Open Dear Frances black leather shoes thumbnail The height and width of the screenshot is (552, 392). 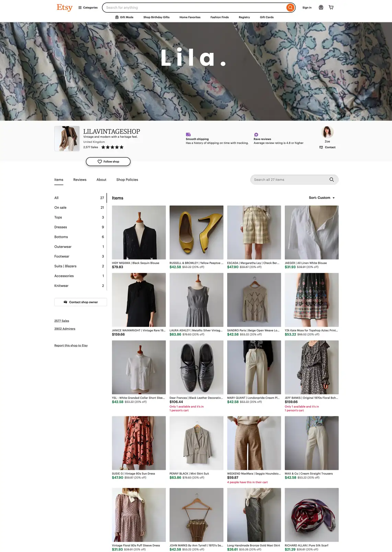(196, 367)
